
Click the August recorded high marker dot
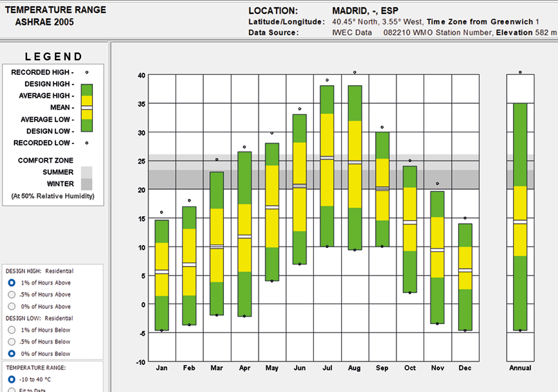tap(355, 72)
